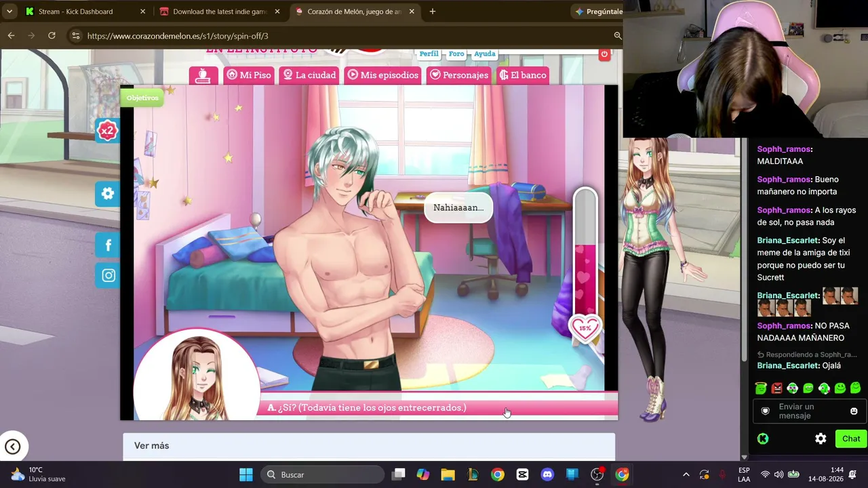Click the green Kick logo in chat

click(763, 439)
